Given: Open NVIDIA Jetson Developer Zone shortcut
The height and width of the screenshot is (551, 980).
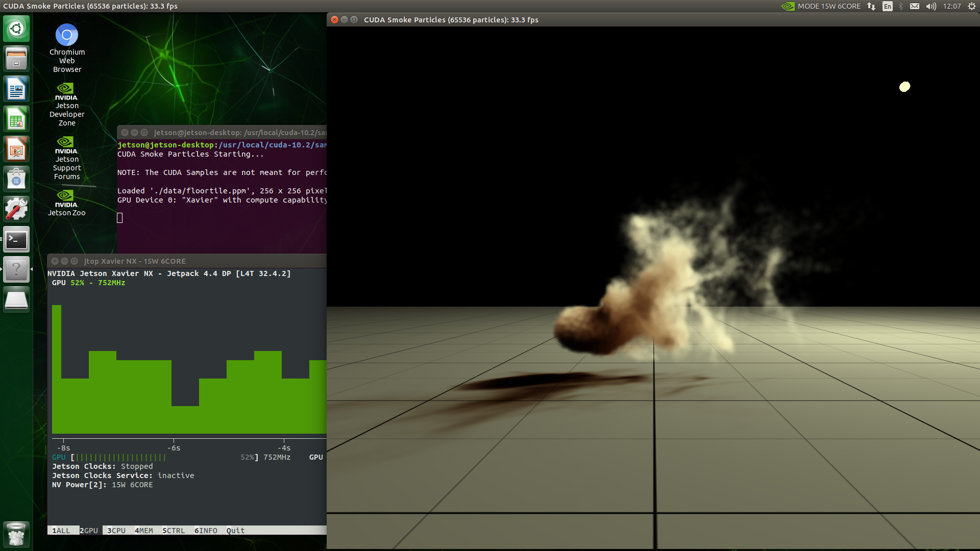Looking at the screenshot, I should [67, 104].
